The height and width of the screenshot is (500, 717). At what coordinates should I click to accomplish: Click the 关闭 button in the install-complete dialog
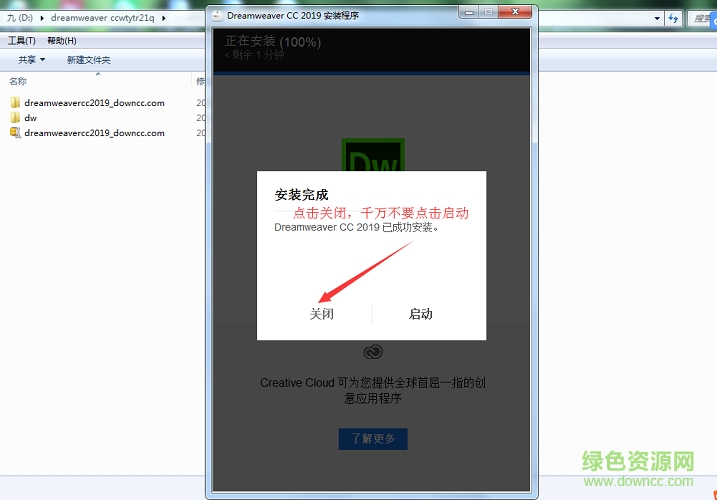[321, 314]
